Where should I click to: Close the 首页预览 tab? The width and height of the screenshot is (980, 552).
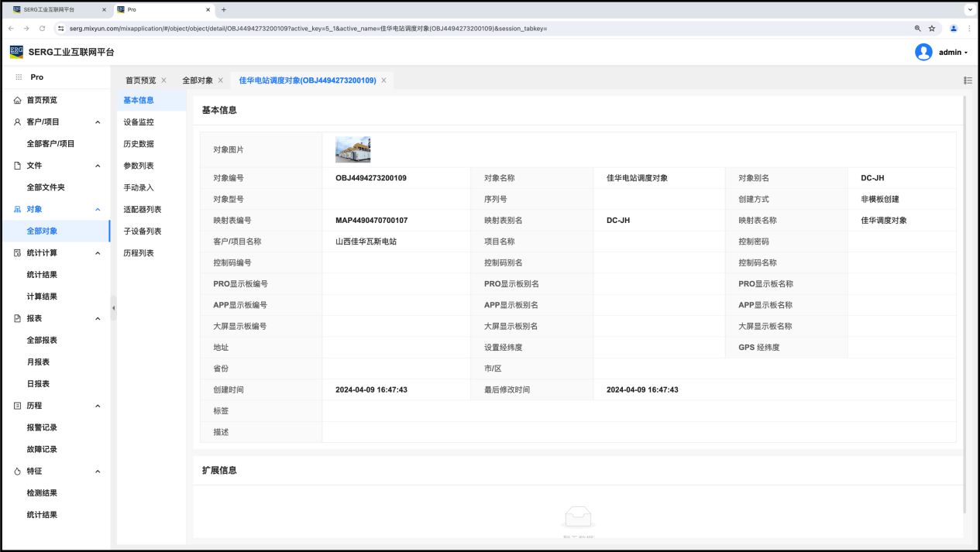coord(163,81)
